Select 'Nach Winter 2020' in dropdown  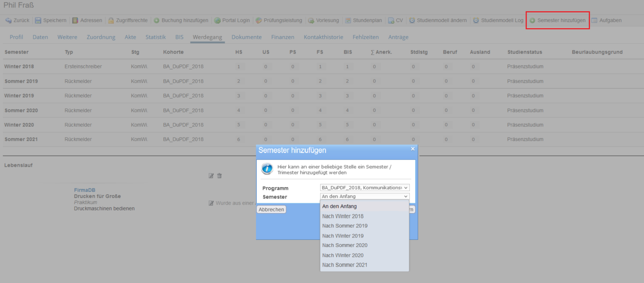[365, 255]
